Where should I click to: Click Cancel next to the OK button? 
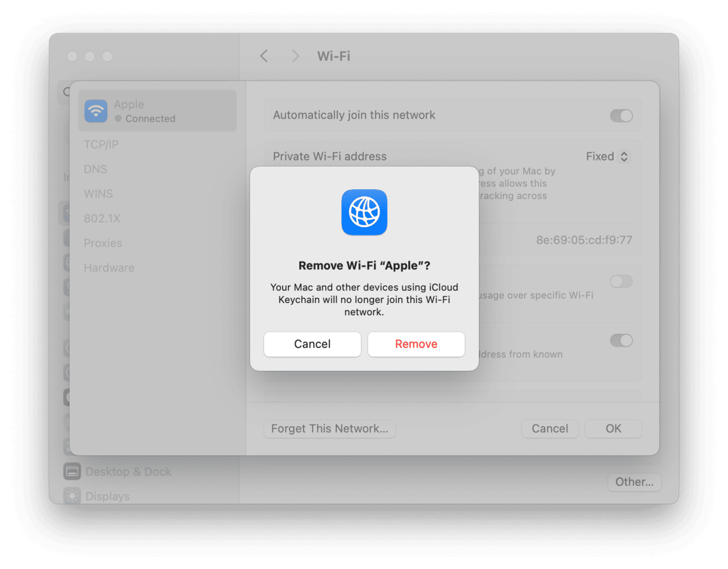[x=550, y=429]
